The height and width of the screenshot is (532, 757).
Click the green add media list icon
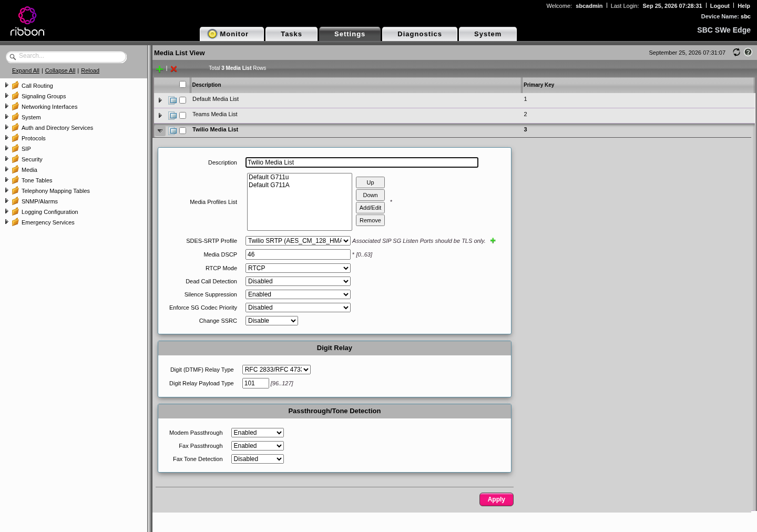click(159, 69)
